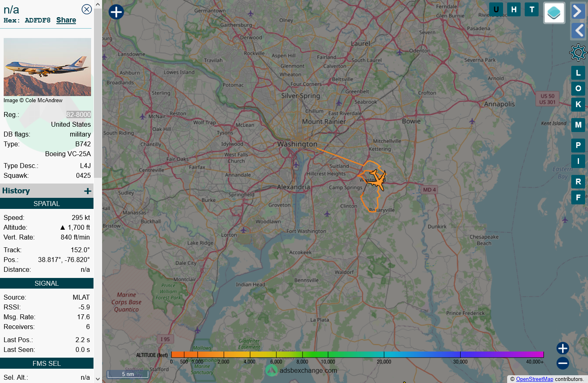Toggle the O button
The width and height of the screenshot is (588, 383).
[578, 88]
